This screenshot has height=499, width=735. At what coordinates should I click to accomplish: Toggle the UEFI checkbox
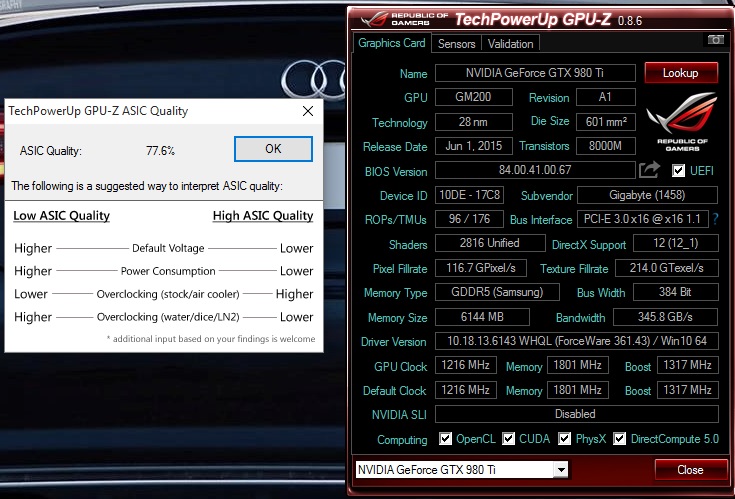(678, 170)
